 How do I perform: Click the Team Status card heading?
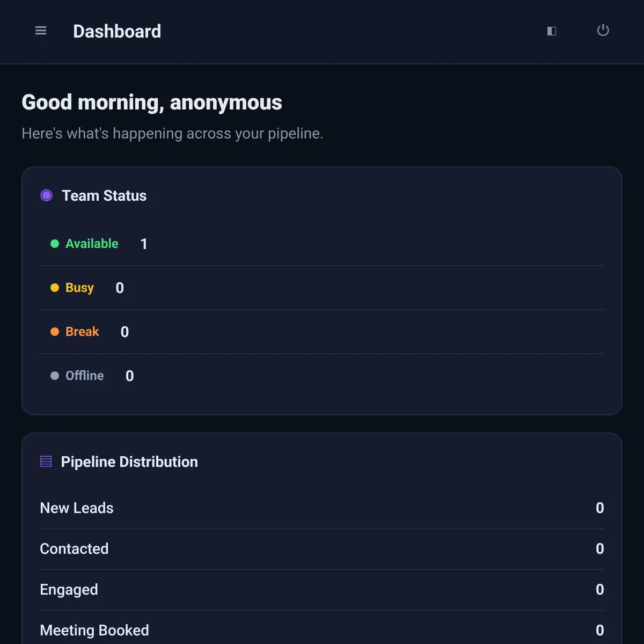pyautogui.click(x=104, y=195)
